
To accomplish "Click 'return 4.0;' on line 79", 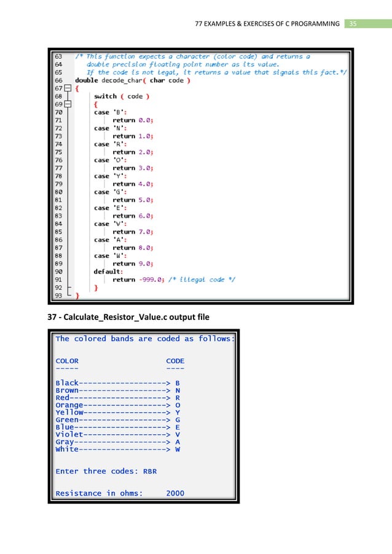I will 133,184.
